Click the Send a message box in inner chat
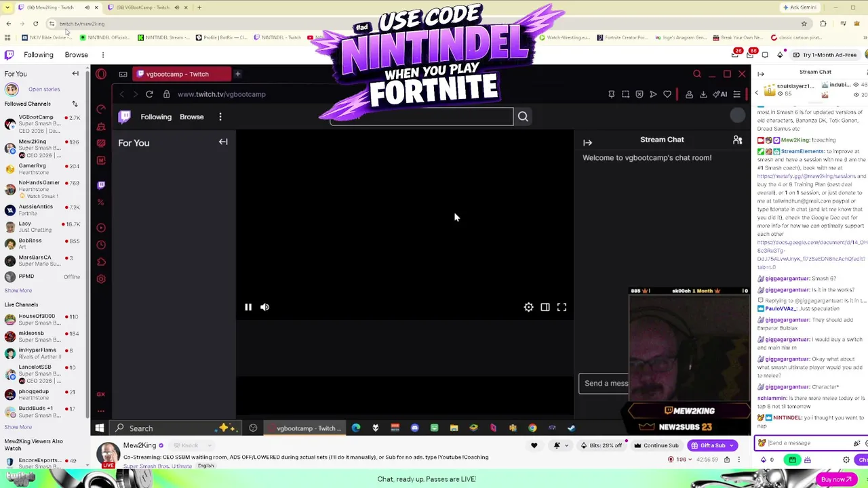The image size is (868, 488). [x=604, y=383]
